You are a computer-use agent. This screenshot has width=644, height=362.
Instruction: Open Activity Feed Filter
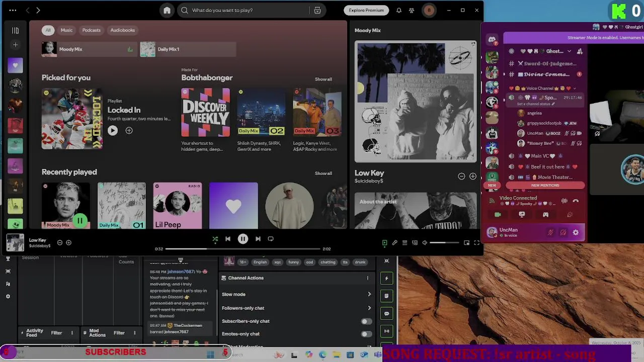[56, 333]
